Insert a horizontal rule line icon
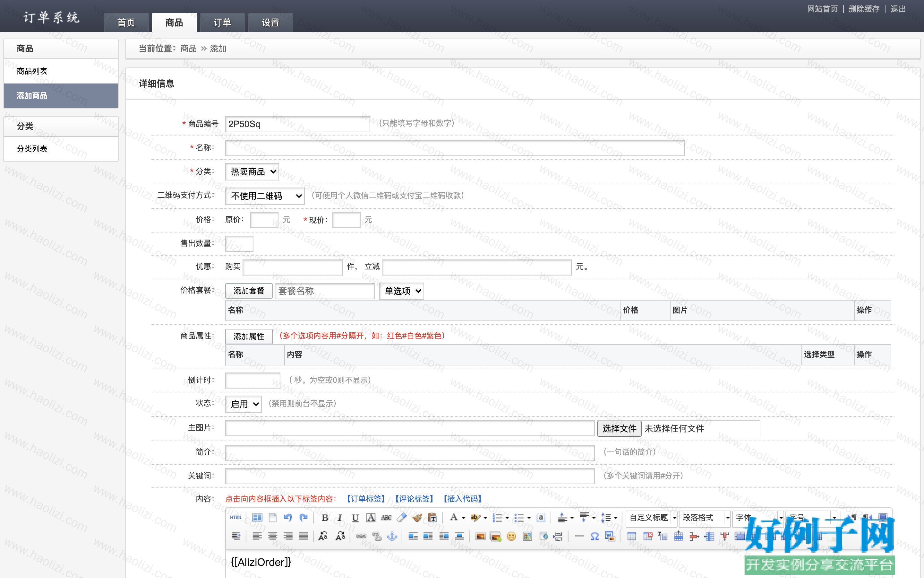924x578 pixels. [x=579, y=536]
